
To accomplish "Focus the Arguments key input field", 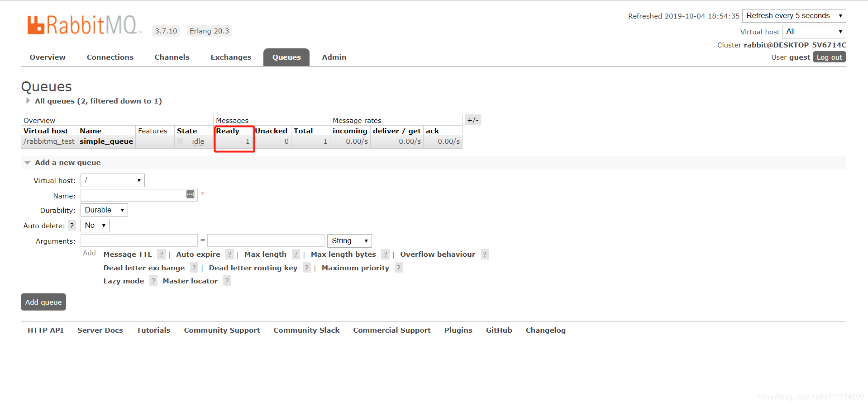I will 139,240.
